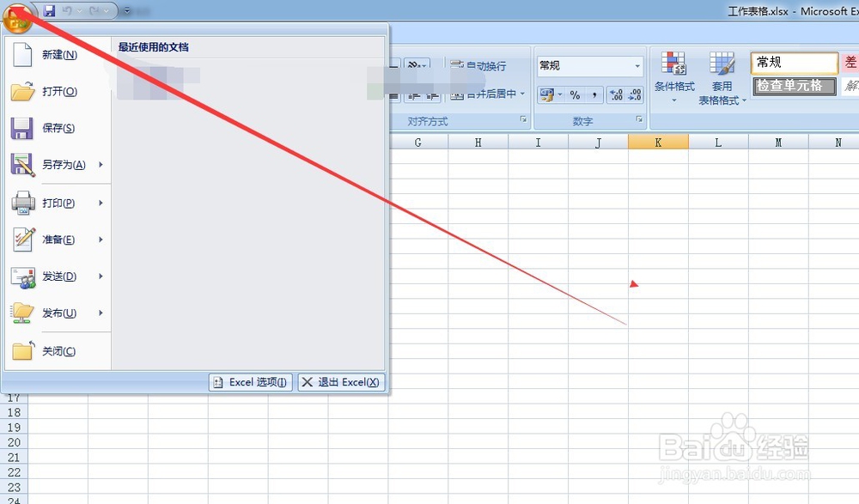Expand the 发布 submenu arrow
This screenshot has height=504, width=859.
(101, 313)
